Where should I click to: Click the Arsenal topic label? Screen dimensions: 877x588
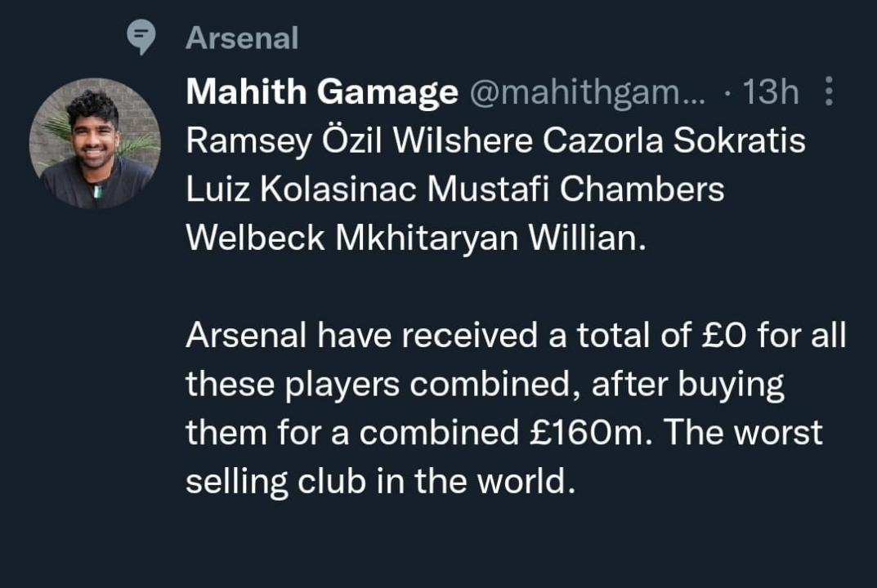point(242,38)
